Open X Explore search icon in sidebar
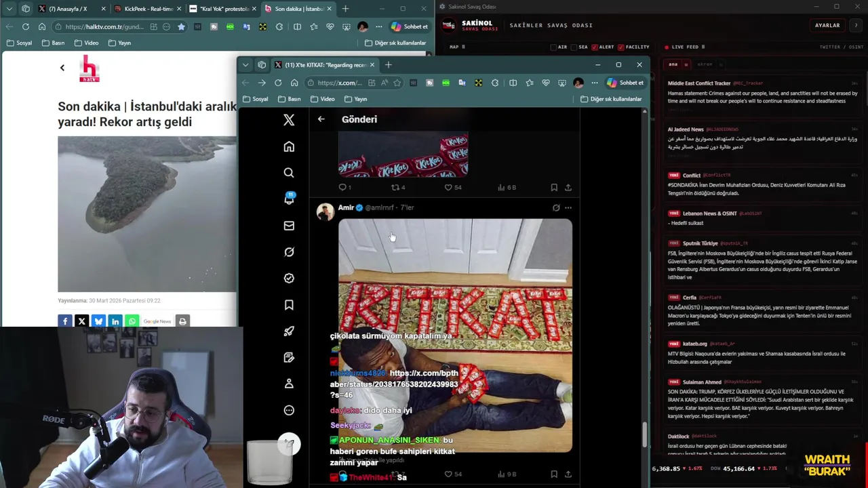868x488 pixels. [289, 173]
